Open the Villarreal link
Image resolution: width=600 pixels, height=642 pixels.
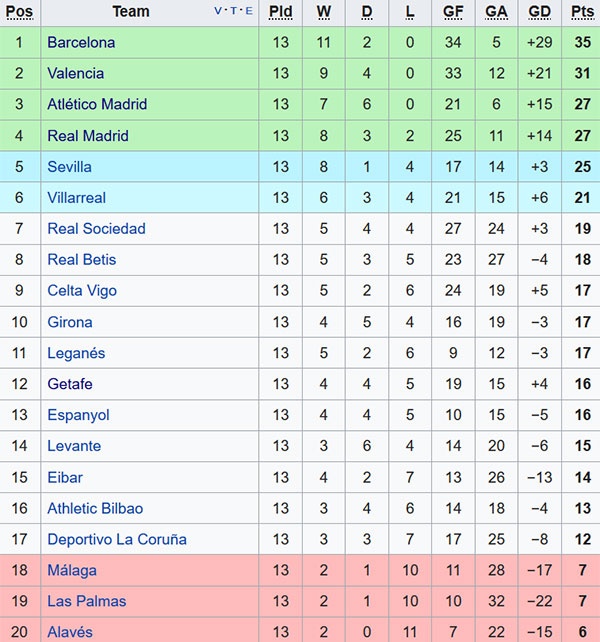click(x=76, y=198)
